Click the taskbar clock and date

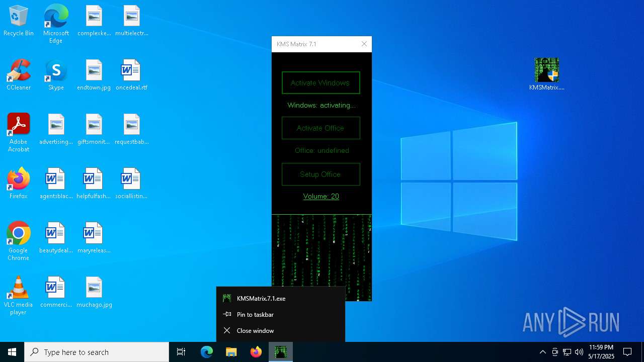[x=601, y=352]
